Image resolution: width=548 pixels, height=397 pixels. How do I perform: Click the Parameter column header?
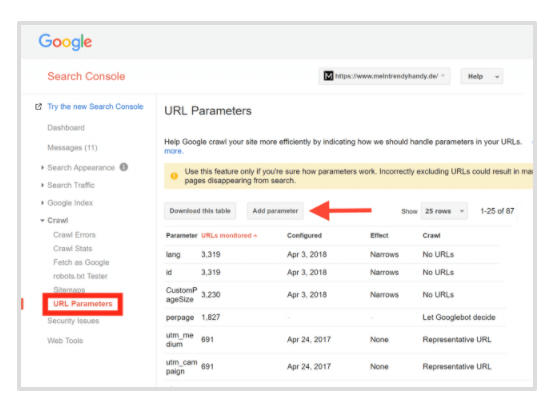pos(182,236)
